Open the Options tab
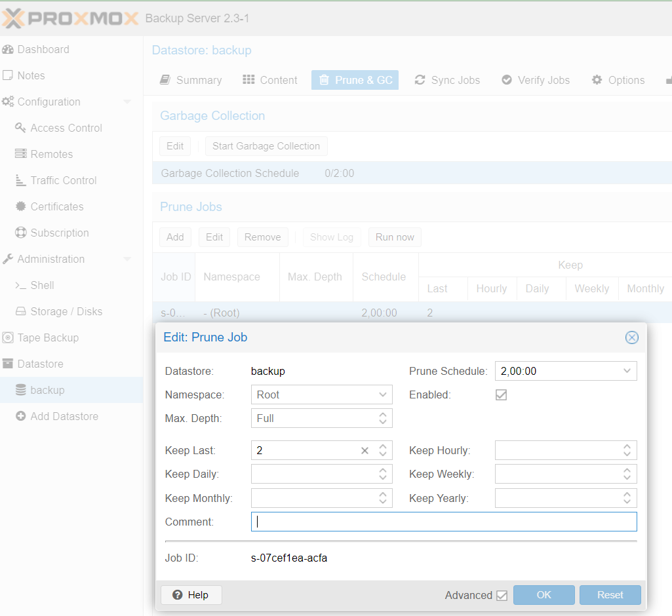672x616 pixels. click(618, 80)
